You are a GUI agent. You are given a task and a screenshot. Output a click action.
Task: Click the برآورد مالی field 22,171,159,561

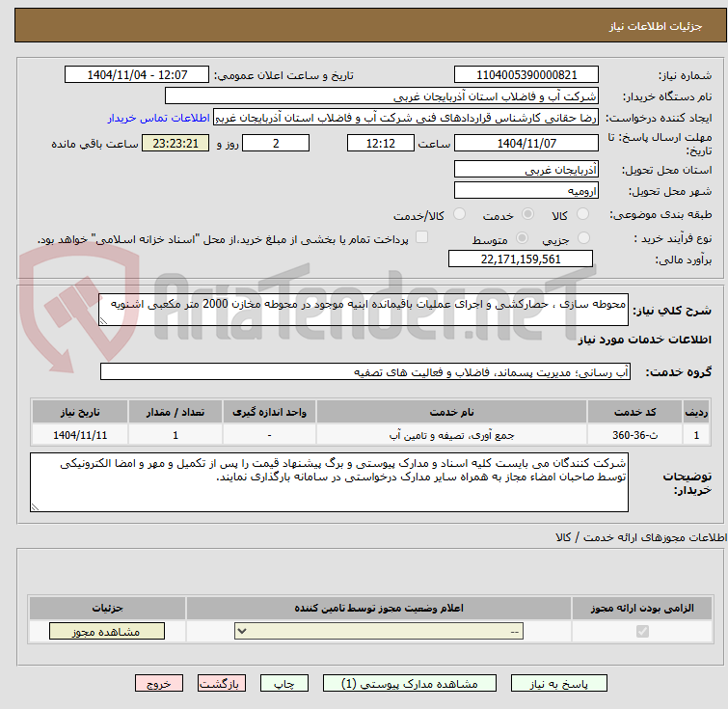pos(521,259)
